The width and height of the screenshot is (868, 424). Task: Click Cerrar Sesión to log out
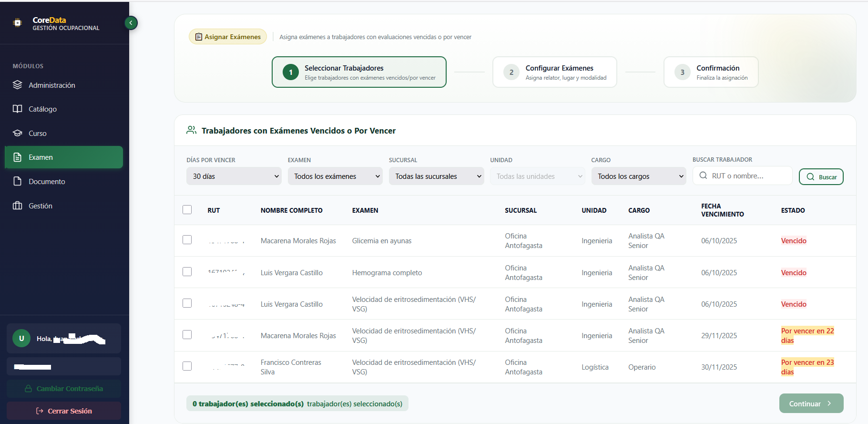pyautogui.click(x=64, y=411)
